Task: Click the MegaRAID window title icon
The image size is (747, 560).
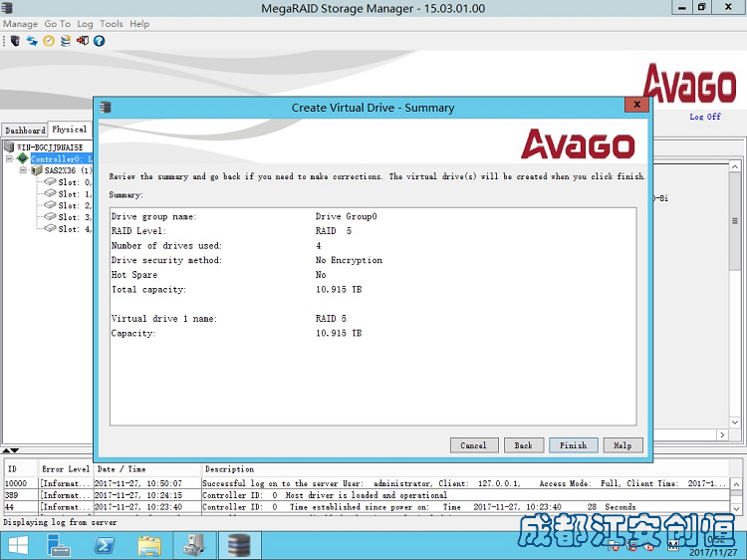Action: pyautogui.click(x=7, y=8)
